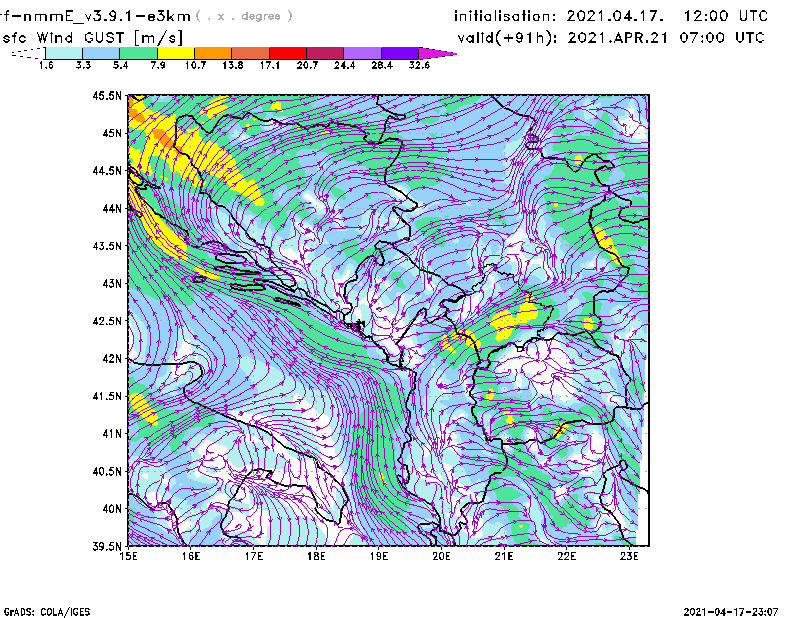Click the 44.5N latitude label
Screen dimensions: 800x618
click(x=108, y=170)
